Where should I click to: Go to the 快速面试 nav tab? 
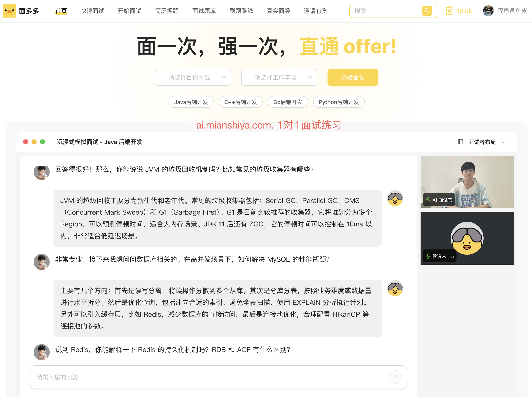92,11
